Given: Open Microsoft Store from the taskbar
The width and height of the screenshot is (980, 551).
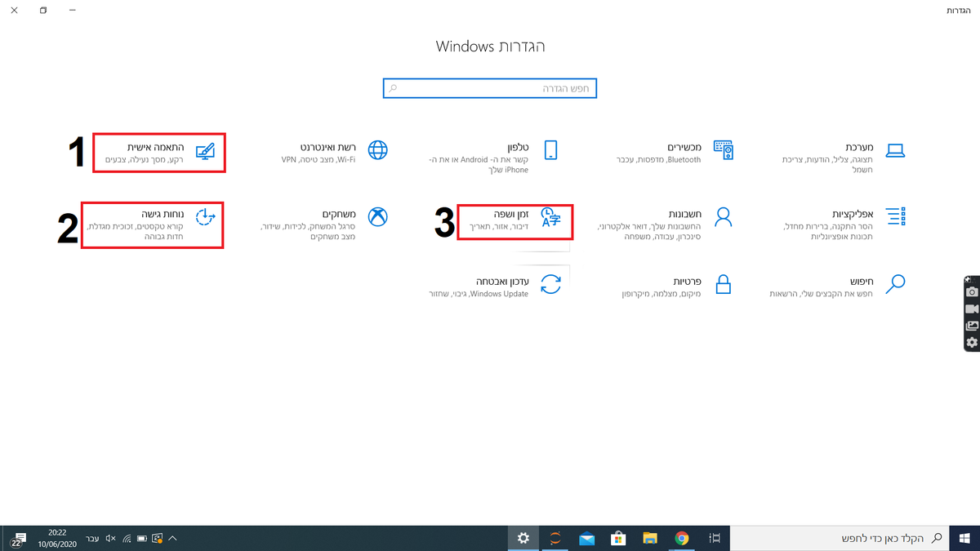Looking at the screenshot, I should click(619, 538).
